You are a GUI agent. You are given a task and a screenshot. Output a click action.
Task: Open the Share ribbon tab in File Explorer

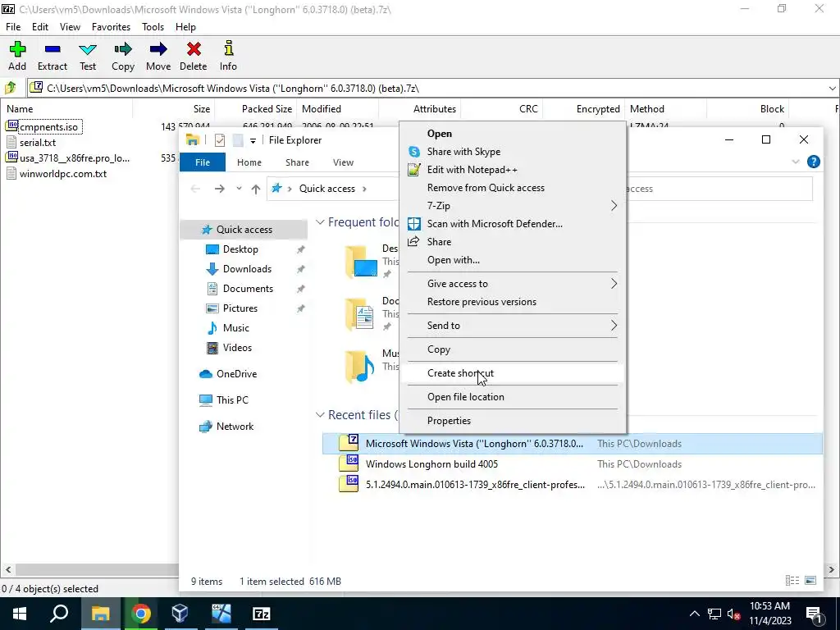297,162
